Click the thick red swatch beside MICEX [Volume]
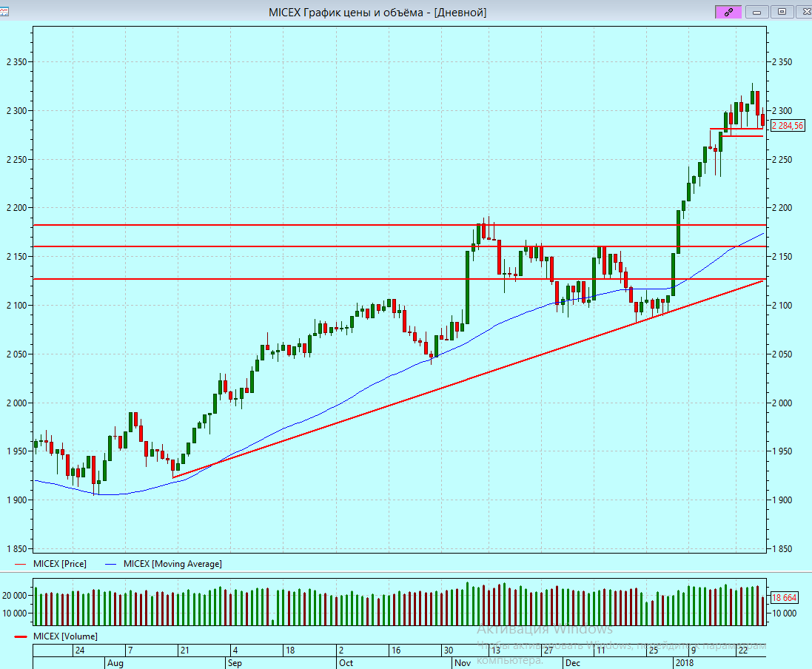Viewport: 812px width, 669px height. point(20,637)
